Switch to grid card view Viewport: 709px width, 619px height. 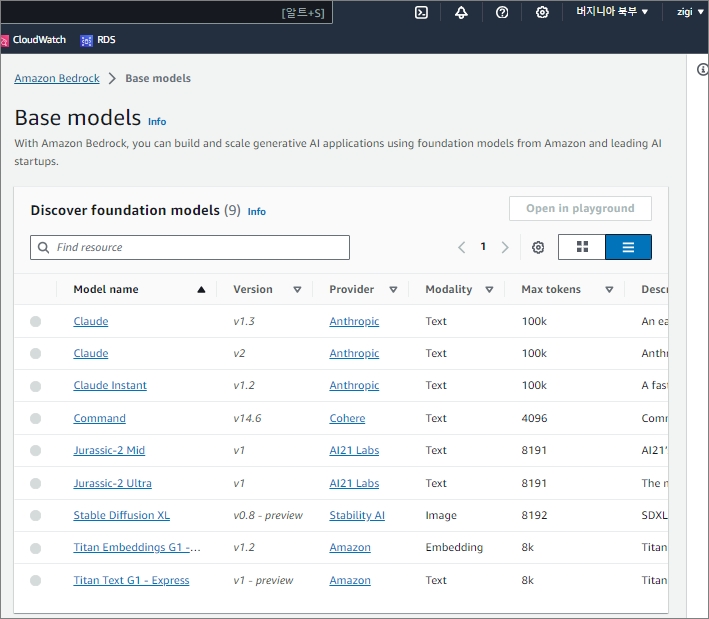[x=582, y=247]
